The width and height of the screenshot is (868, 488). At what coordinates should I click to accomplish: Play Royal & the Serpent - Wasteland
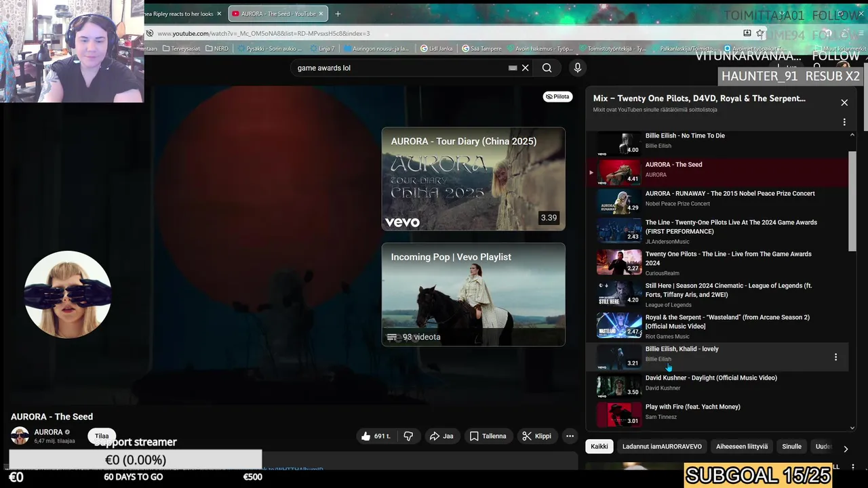[719, 326]
